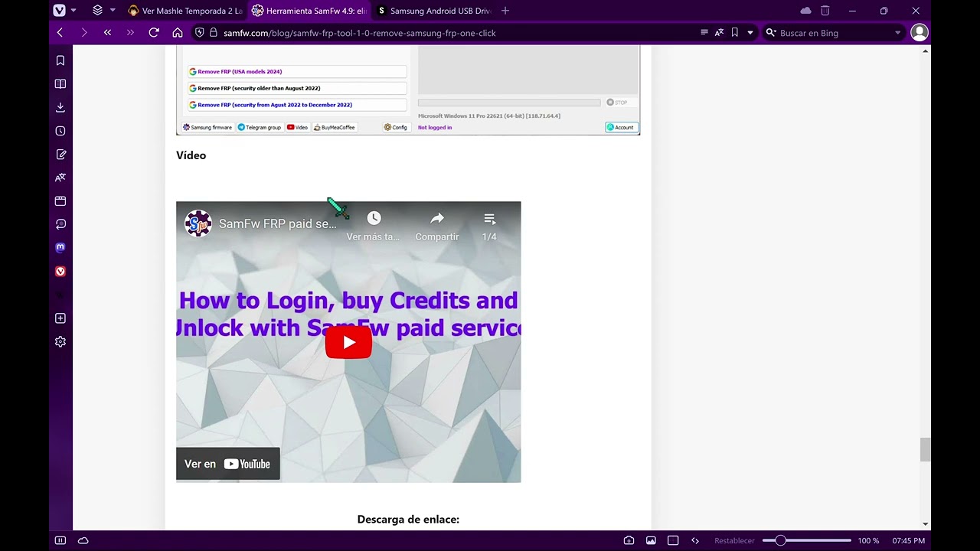Open the Reading List panel
The image size is (980, 551).
click(60, 84)
